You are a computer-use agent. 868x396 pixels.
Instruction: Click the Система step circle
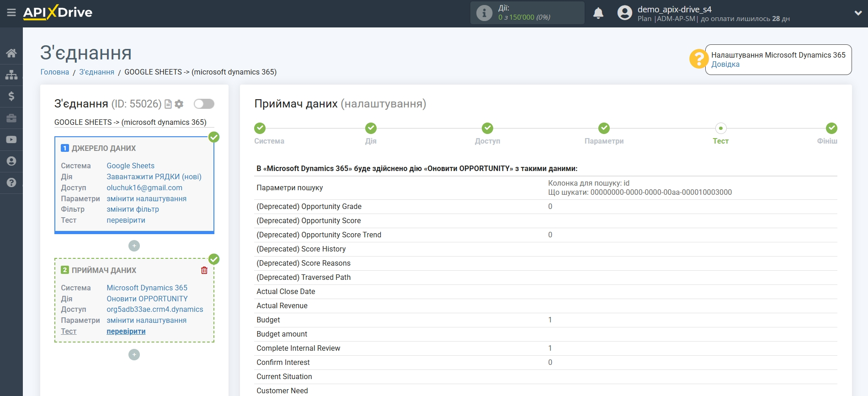[260, 128]
